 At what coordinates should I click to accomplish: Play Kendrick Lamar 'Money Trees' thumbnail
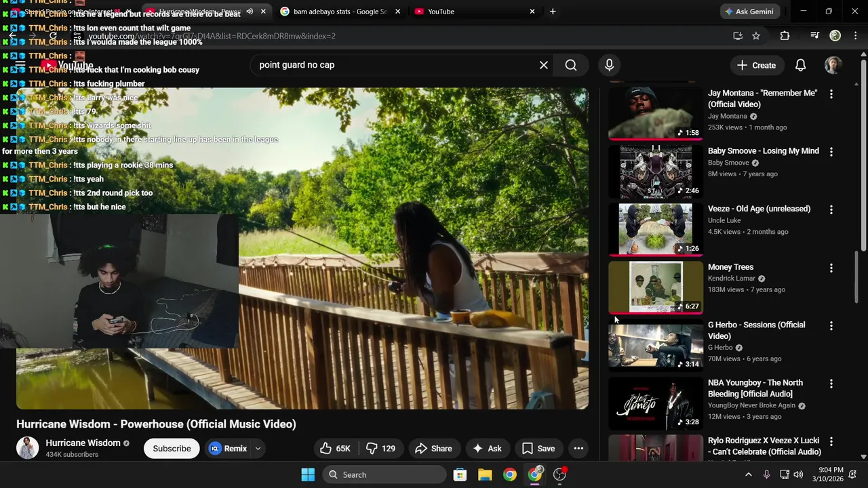tap(656, 287)
